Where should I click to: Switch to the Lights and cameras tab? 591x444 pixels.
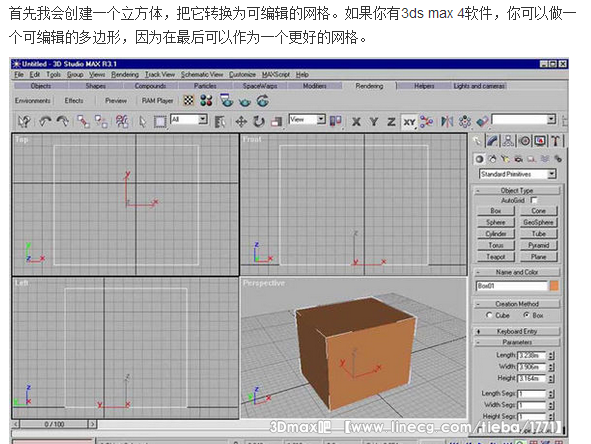[479, 86]
